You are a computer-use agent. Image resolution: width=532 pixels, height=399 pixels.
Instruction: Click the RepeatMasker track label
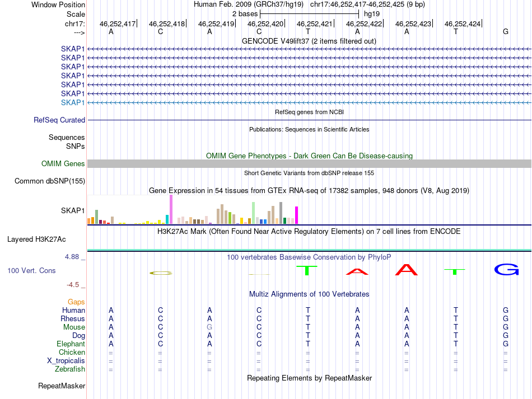tap(62, 386)
